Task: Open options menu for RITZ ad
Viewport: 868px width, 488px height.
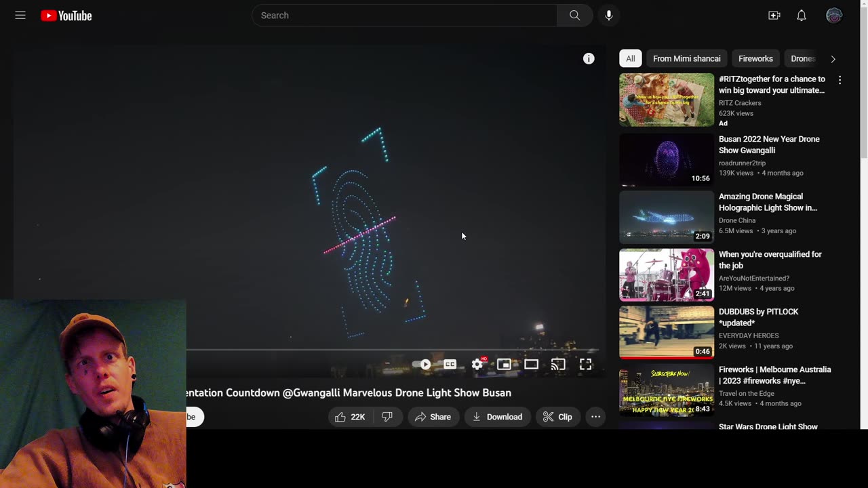Action: coord(840,80)
